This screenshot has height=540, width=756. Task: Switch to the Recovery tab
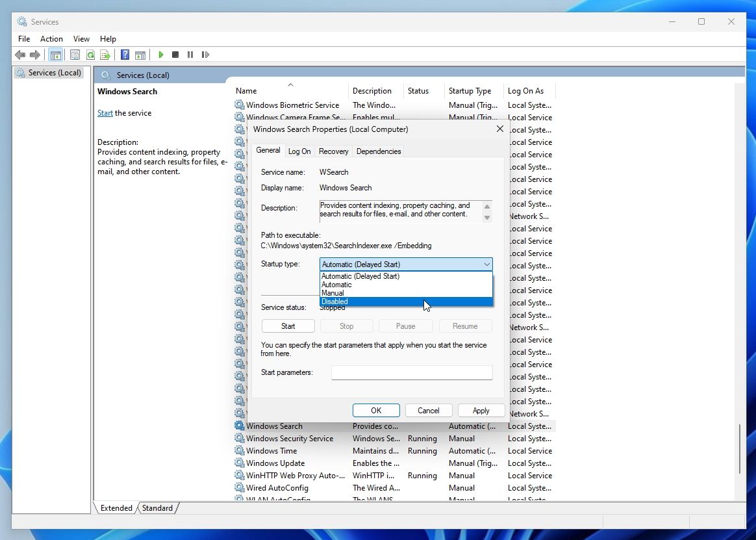[x=333, y=151]
